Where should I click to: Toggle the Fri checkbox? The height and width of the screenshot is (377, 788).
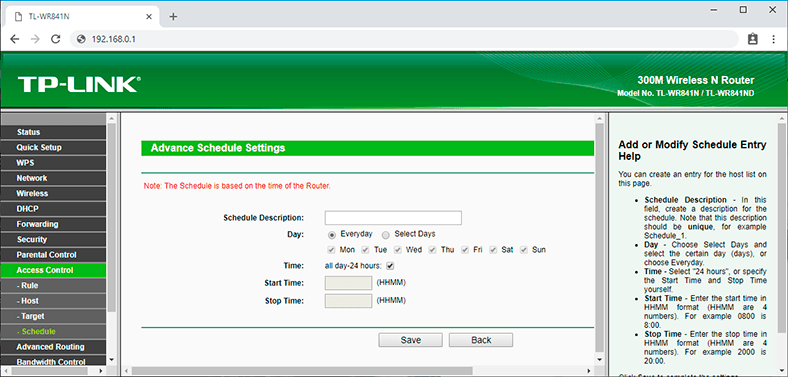click(x=465, y=250)
